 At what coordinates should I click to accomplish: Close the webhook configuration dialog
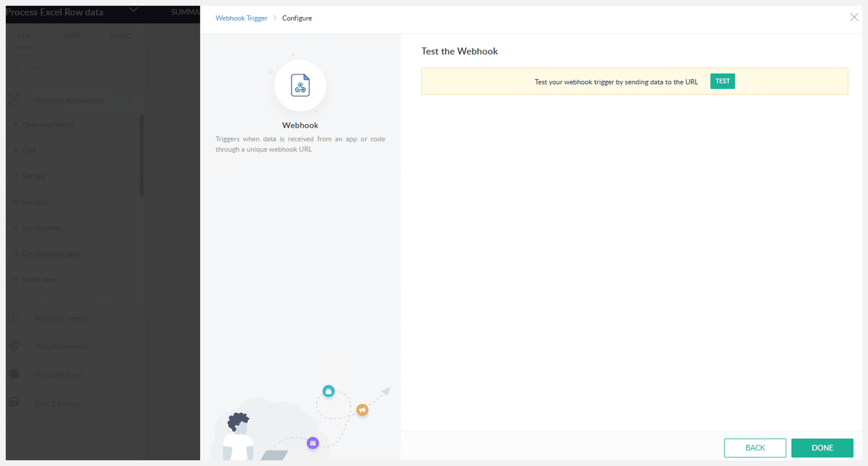854,17
